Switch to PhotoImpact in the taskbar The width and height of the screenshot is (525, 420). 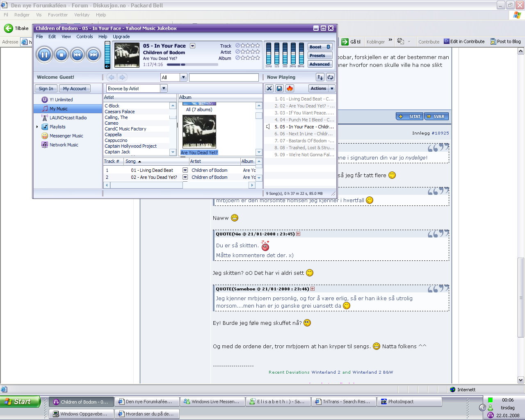(409, 402)
